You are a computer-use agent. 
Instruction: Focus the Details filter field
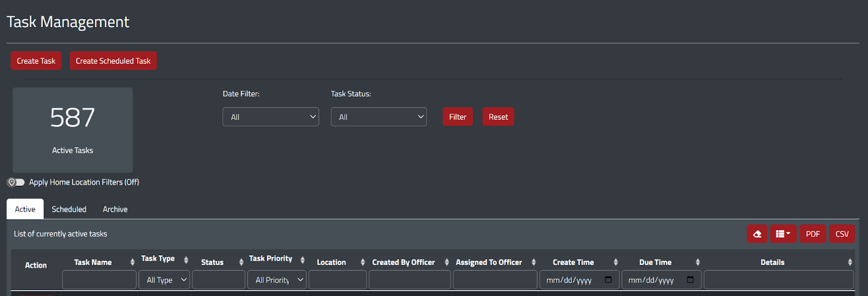778,280
